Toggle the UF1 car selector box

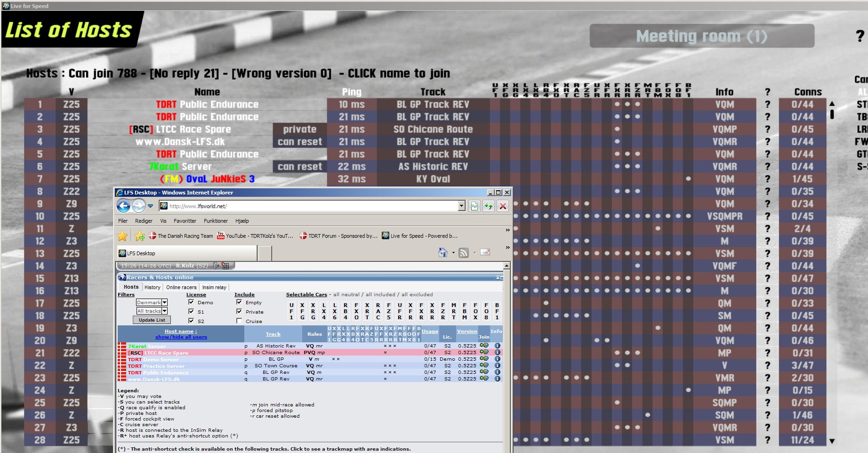coord(291,311)
